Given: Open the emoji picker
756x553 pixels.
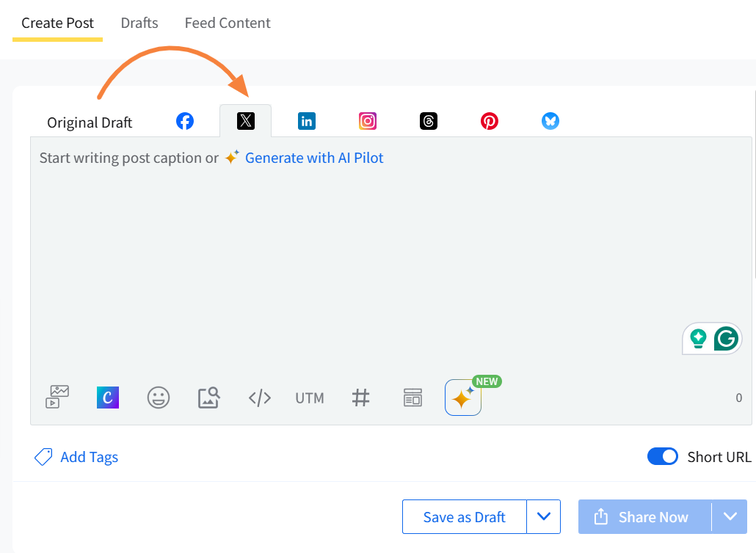Looking at the screenshot, I should [x=159, y=398].
